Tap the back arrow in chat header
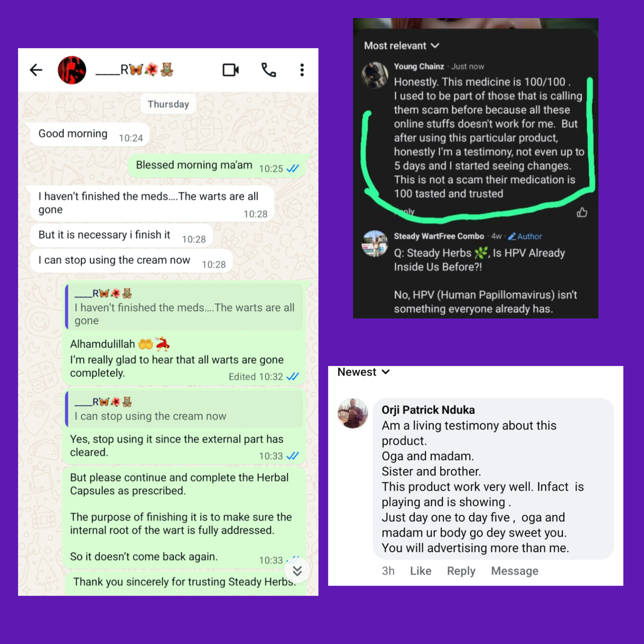The image size is (644, 644). pyautogui.click(x=36, y=70)
